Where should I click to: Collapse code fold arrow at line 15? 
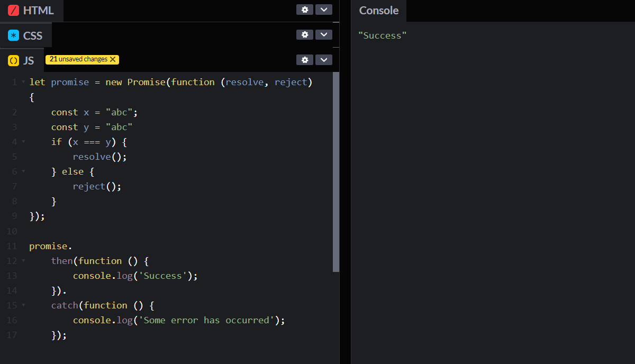click(23, 305)
